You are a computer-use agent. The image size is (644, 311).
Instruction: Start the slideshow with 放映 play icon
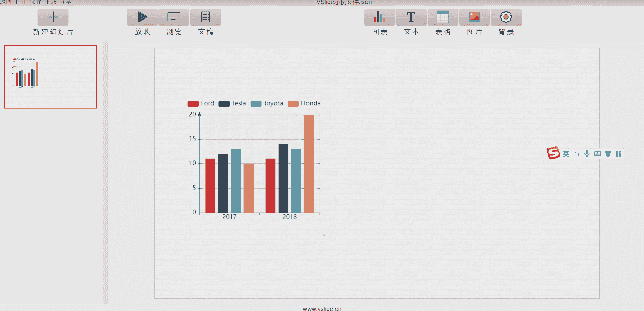tap(142, 17)
